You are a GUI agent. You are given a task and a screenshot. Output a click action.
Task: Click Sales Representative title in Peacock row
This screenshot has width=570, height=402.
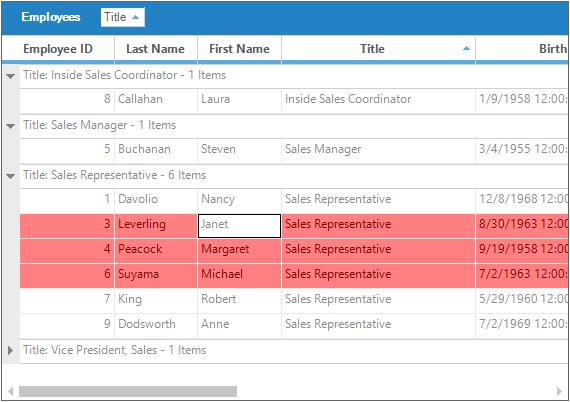[x=378, y=251]
